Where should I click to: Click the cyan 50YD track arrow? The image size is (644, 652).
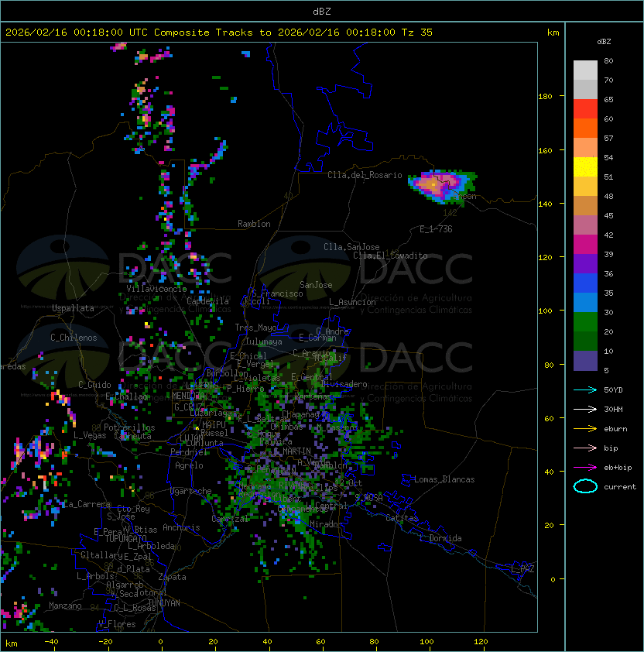585,389
